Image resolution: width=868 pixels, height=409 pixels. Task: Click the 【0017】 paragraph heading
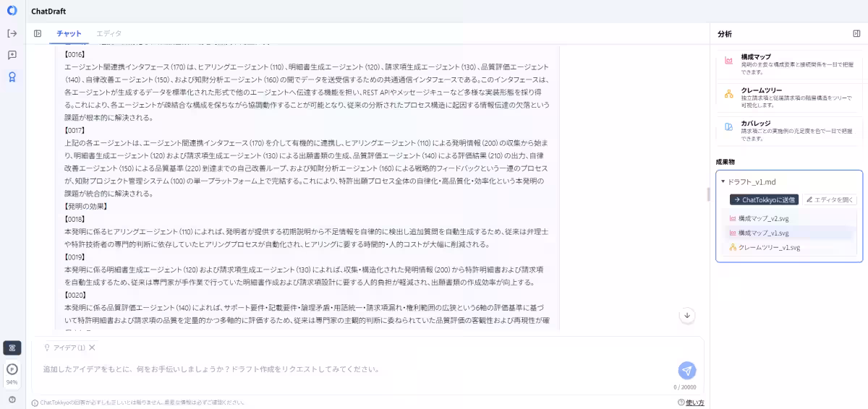pyautogui.click(x=75, y=130)
